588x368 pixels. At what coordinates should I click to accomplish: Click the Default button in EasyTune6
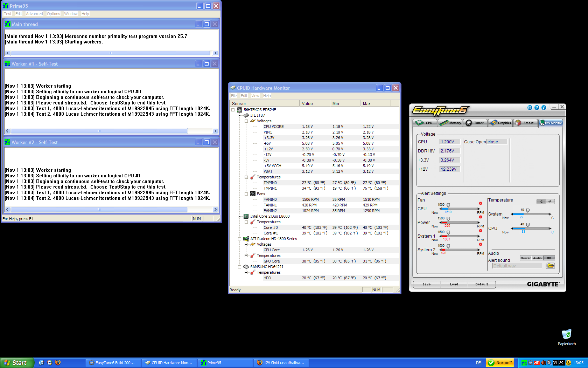pos(482,284)
